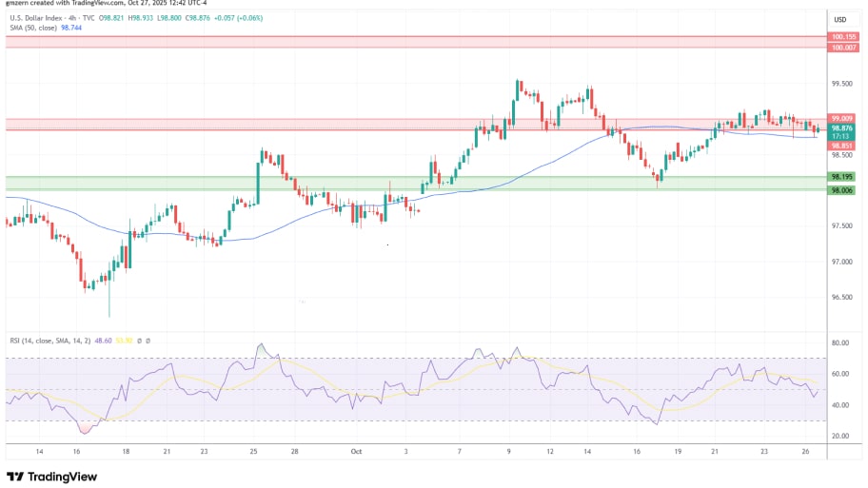Click the '21' date right of Oct
Screen dimensions: 868x488
(715, 453)
